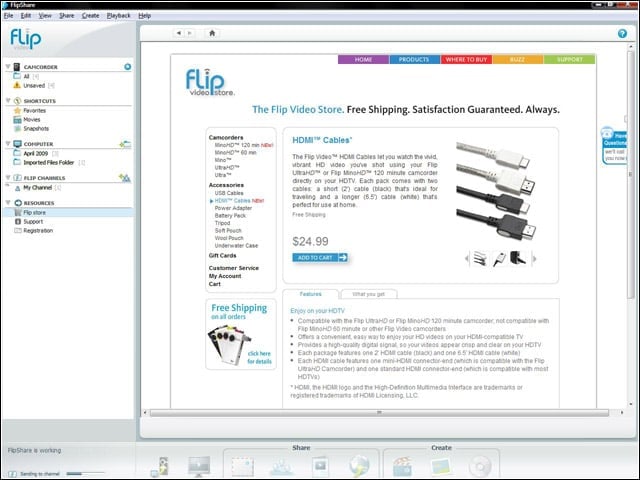Click the Flip Video logo in sidebar
640x480 pixels.
click(x=25, y=39)
